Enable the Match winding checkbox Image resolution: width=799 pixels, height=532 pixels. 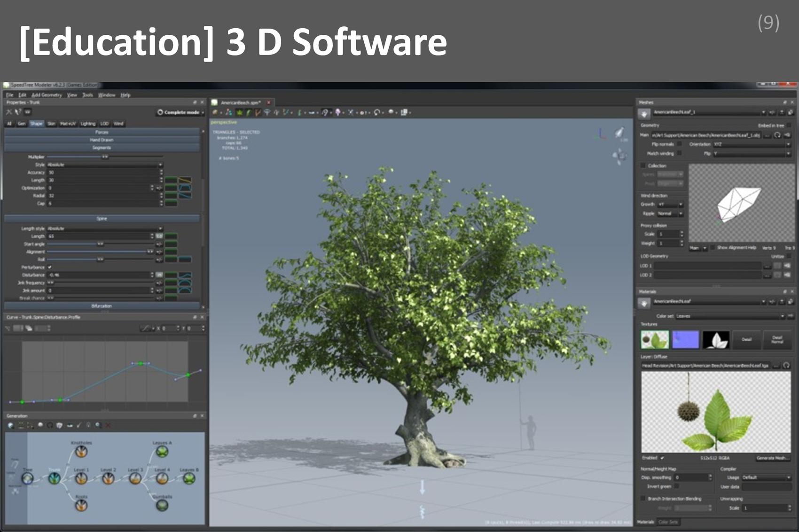point(679,153)
